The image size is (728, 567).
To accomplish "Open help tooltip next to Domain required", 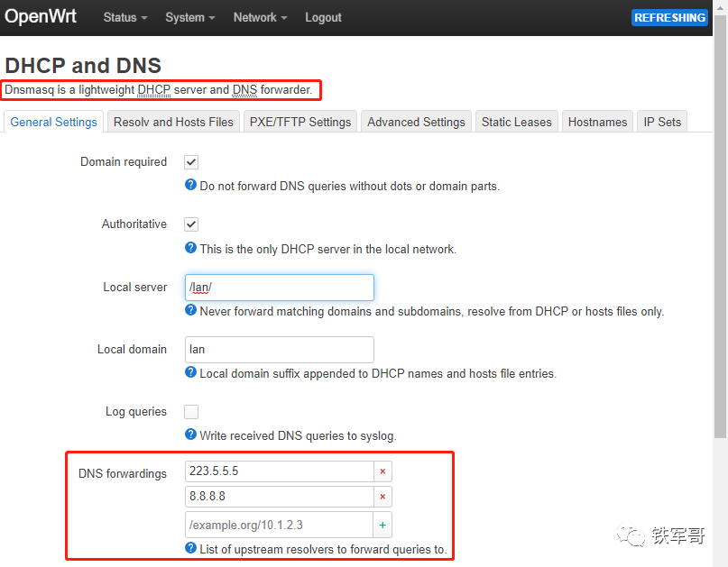I will click(x=190, y=186).
